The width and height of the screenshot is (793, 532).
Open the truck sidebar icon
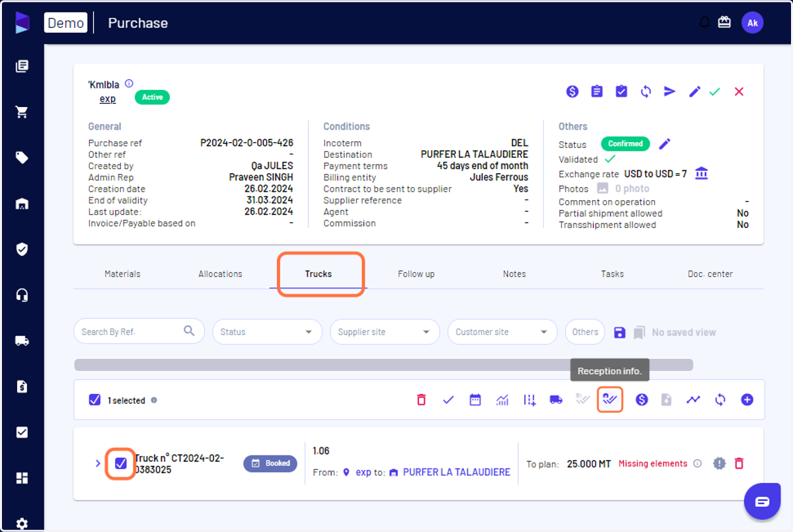click(22, 340)
